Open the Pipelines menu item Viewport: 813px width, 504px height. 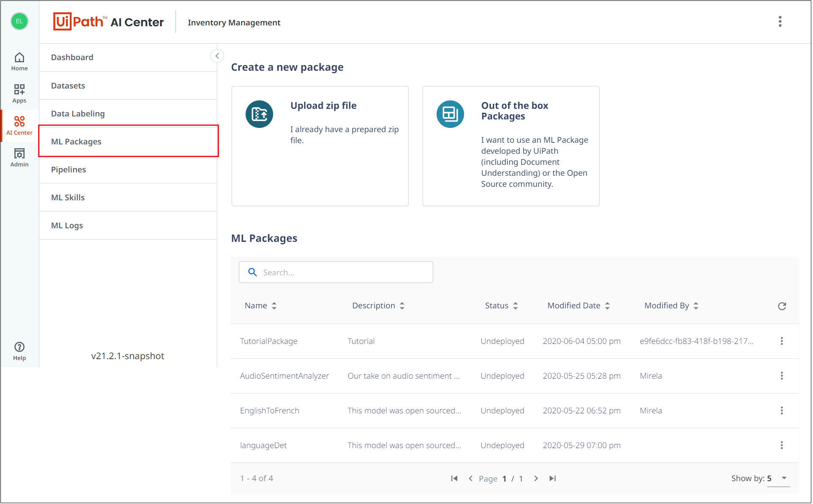(x=128, y=169)
